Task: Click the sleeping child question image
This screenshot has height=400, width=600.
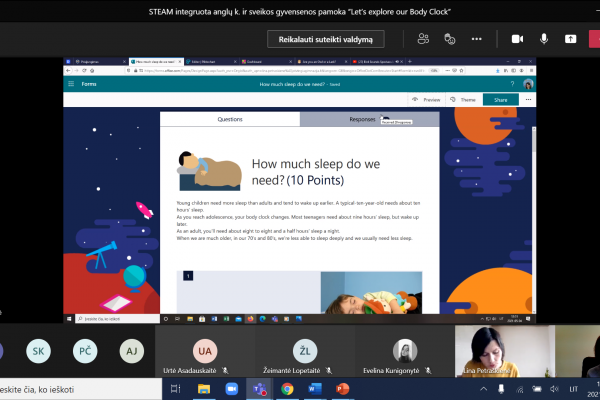Action: (371, 292)
